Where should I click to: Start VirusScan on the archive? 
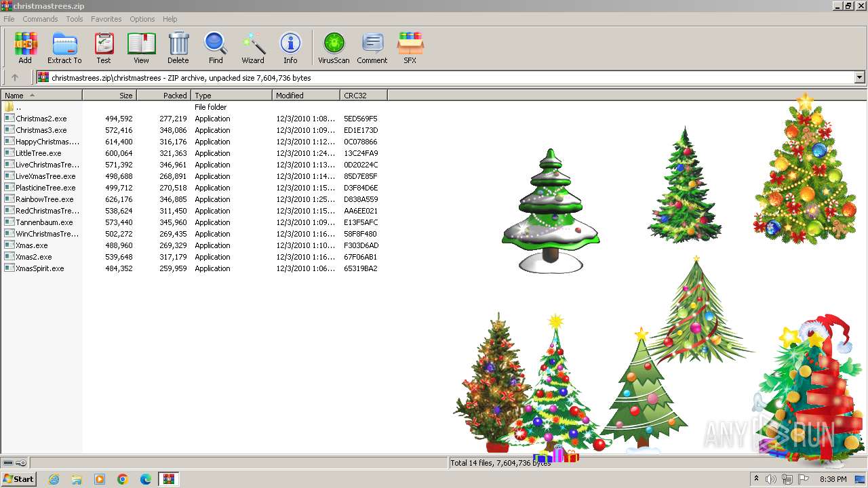point(334,47)
